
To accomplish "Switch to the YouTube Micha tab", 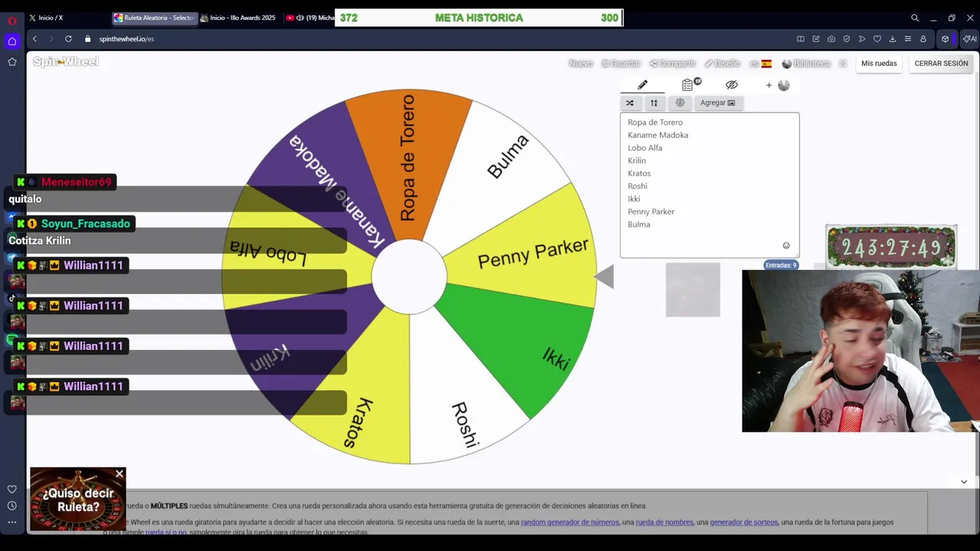I will coord(309,18).
